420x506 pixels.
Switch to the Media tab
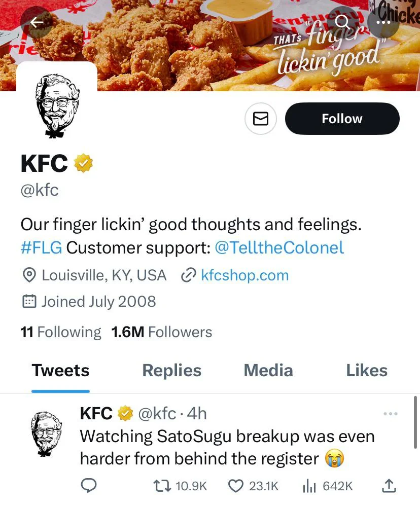pyautogui.click(x=268, y=371)
